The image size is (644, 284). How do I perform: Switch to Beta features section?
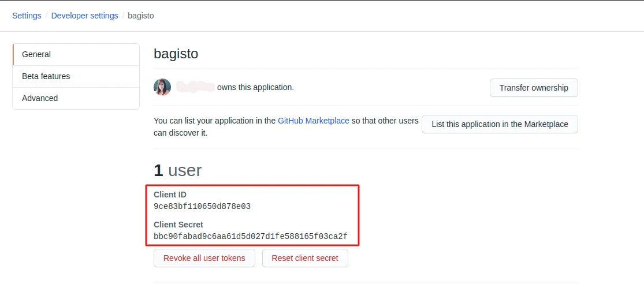[46, 76]
